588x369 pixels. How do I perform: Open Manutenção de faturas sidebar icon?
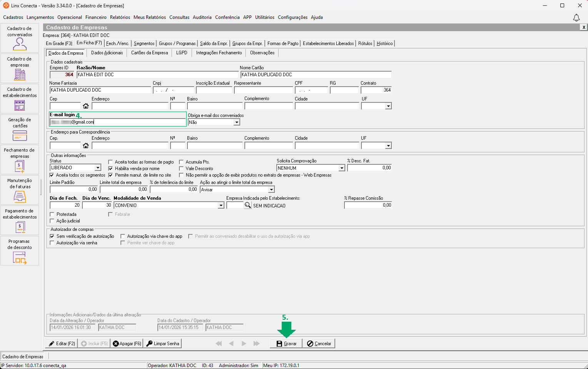tap(20, 190)
